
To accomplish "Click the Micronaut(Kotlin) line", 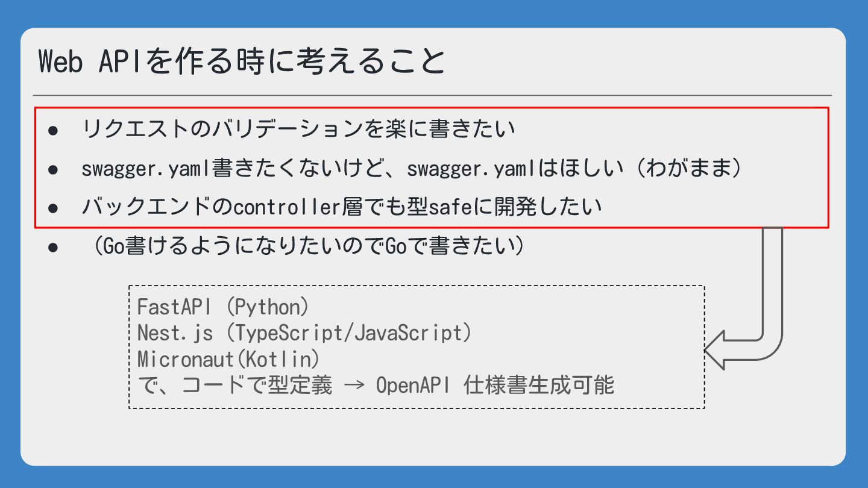I will click(x=228, y=359).
